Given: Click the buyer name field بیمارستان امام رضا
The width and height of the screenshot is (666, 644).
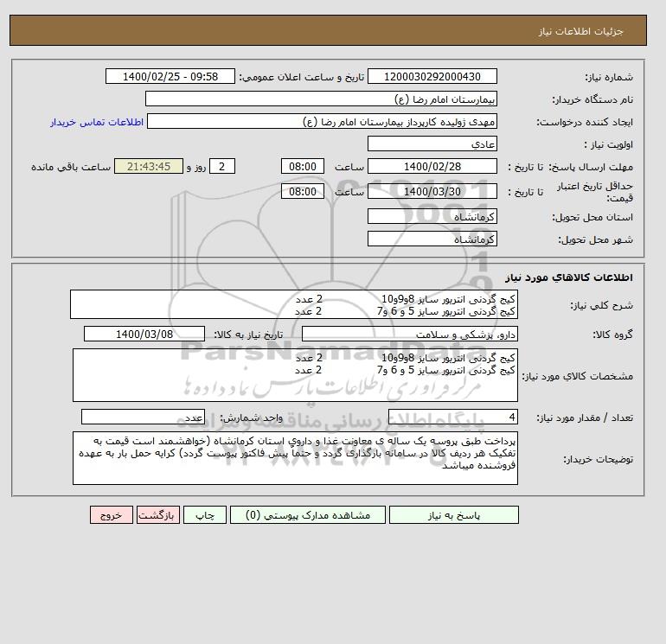Looking at the screenshot, I should coord(321,99).
